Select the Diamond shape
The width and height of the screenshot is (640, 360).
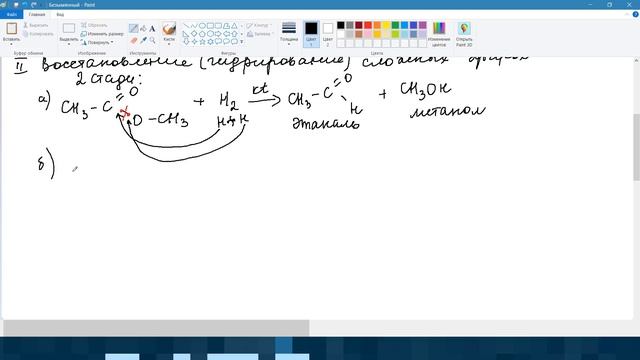coord(194,33)
